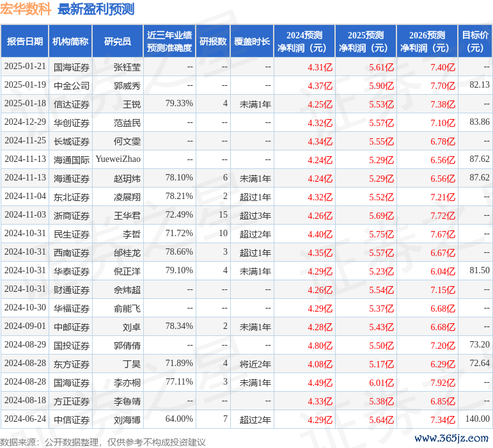
Task: Click accuracy value 64.00%
Action: pos(179,419)
